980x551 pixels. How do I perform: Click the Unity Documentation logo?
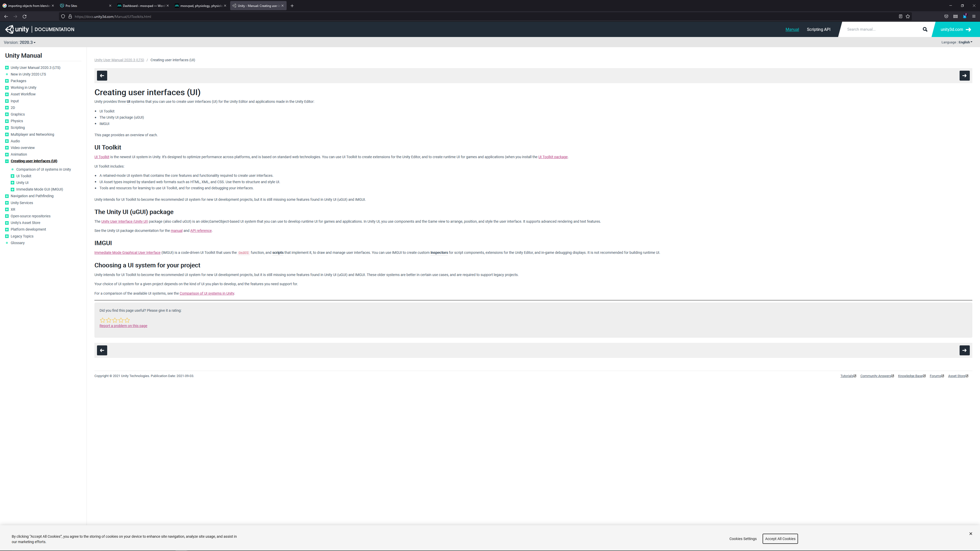pos(40,29)
